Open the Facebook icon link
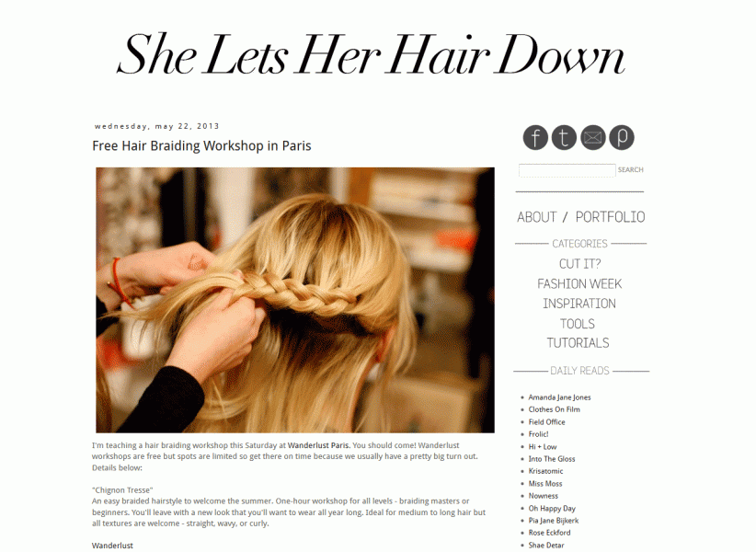 pyautogui.click(x=535, y=137)
